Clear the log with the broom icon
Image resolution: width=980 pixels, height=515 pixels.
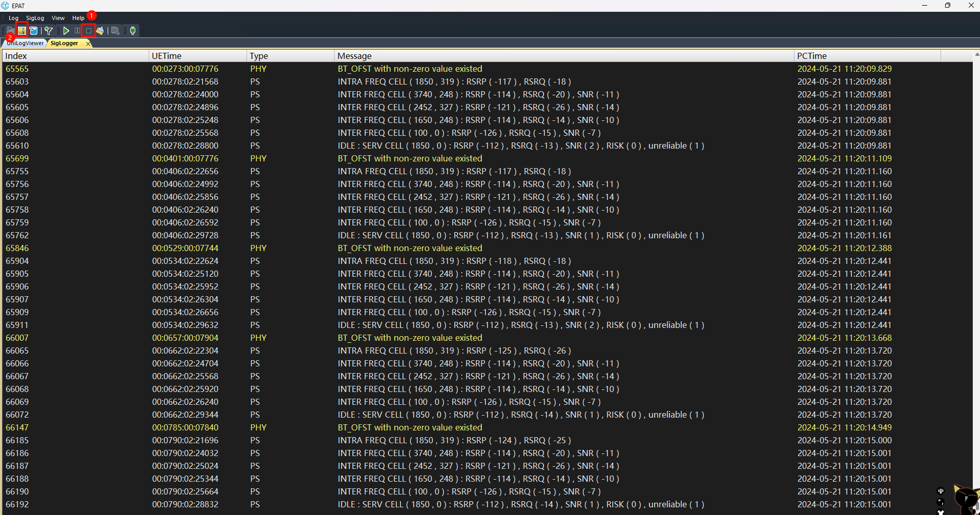(x=100, y=31)
